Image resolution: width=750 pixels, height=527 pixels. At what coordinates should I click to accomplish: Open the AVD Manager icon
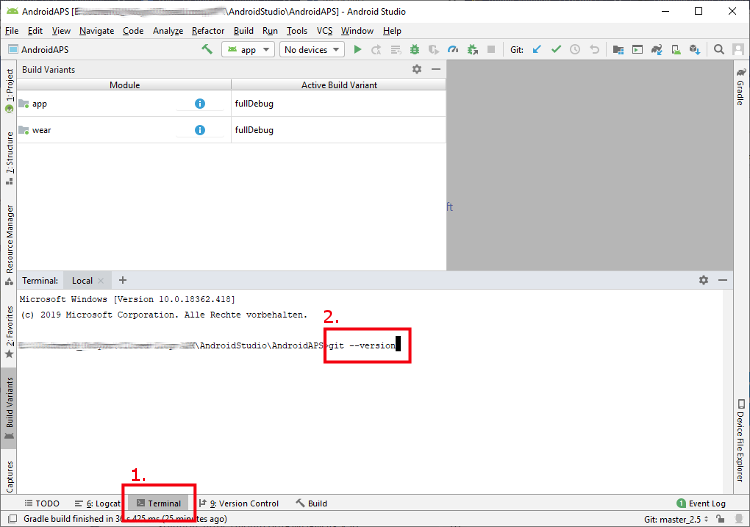click(676, 49)
